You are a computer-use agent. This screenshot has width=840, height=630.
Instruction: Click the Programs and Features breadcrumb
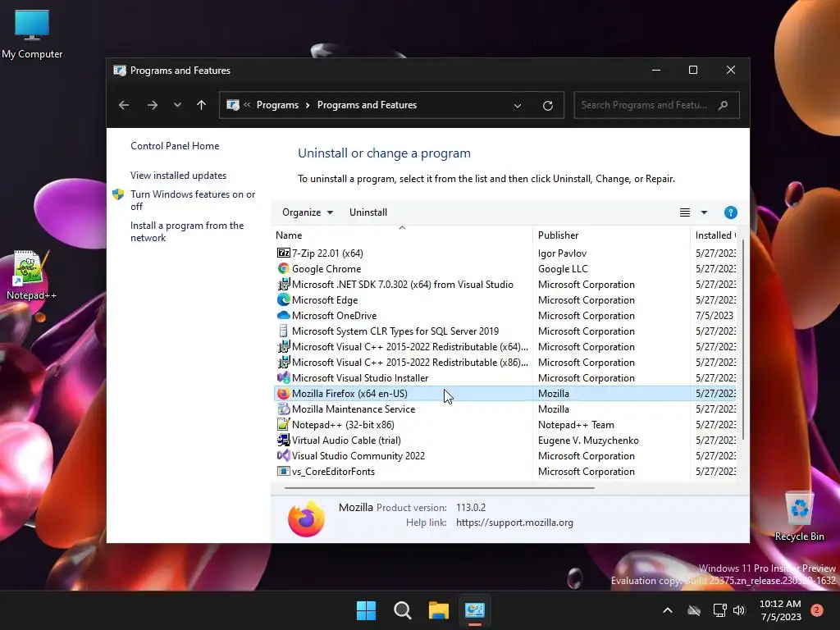coord(367,105)
